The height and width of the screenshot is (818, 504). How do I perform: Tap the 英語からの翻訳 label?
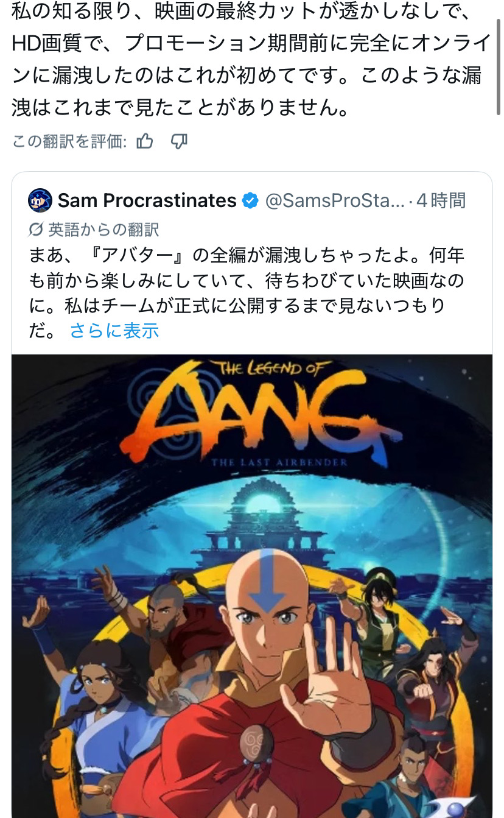[103, 230]
